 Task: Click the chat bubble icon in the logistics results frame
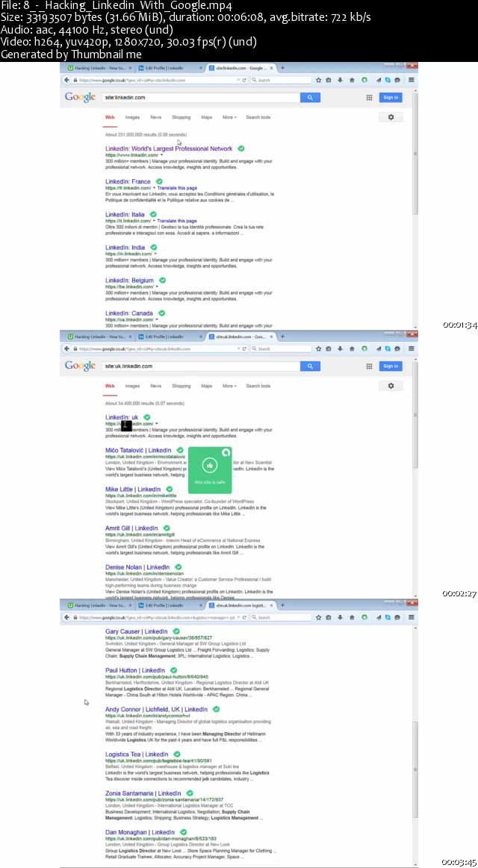(397, 617)
